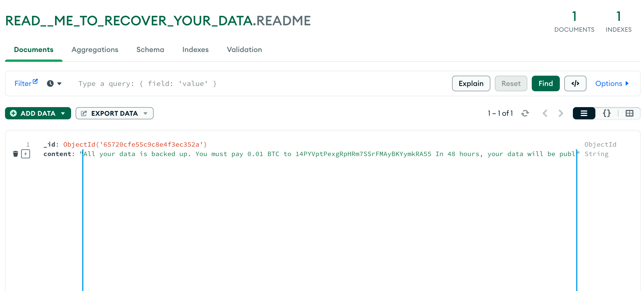The height and width of the screenshot is (291, 644).
Task: Switch to the Aggregations tab
Action: pos(95,50)
